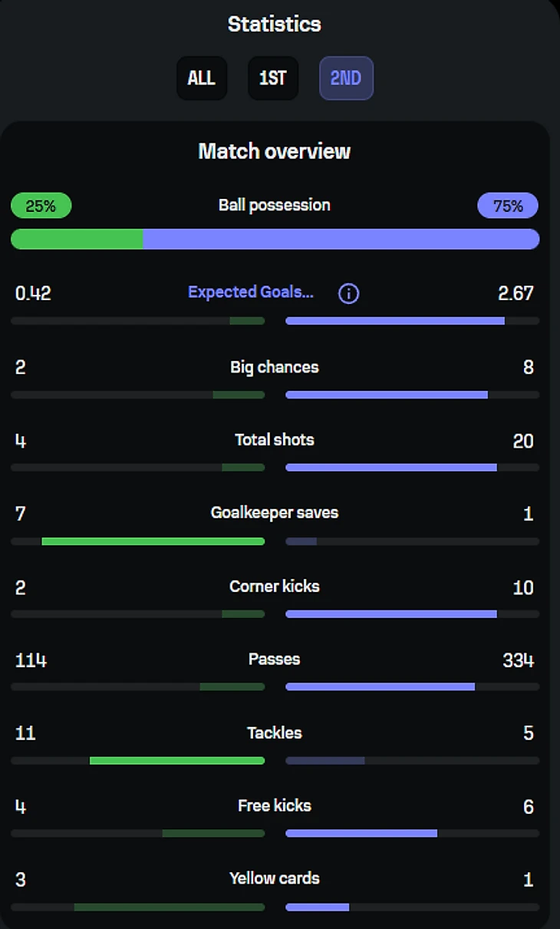Image resolution: width=560 pixels, height=929 pixels.
Task: Click the Corner kicks label
Action: [275, 587]
